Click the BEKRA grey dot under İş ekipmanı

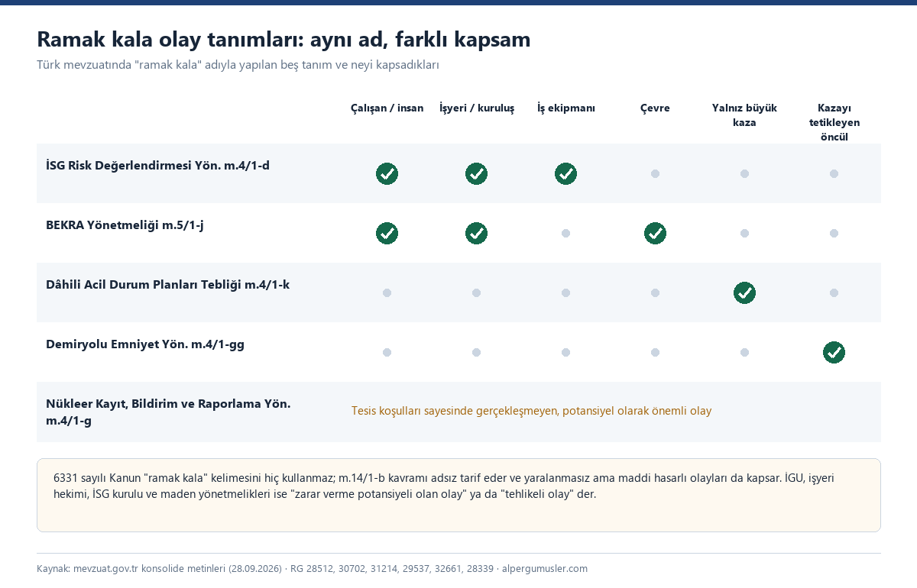pos(565,234)
